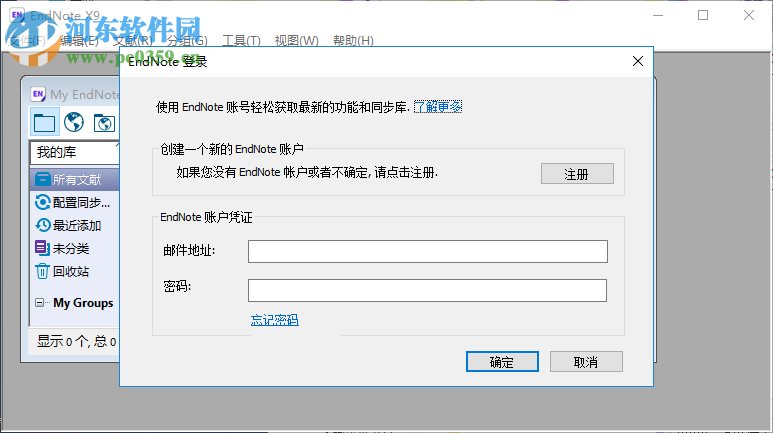Click the 忘记密码 forgot password link
The image size is (773, 433).
(x=275, y=320)
